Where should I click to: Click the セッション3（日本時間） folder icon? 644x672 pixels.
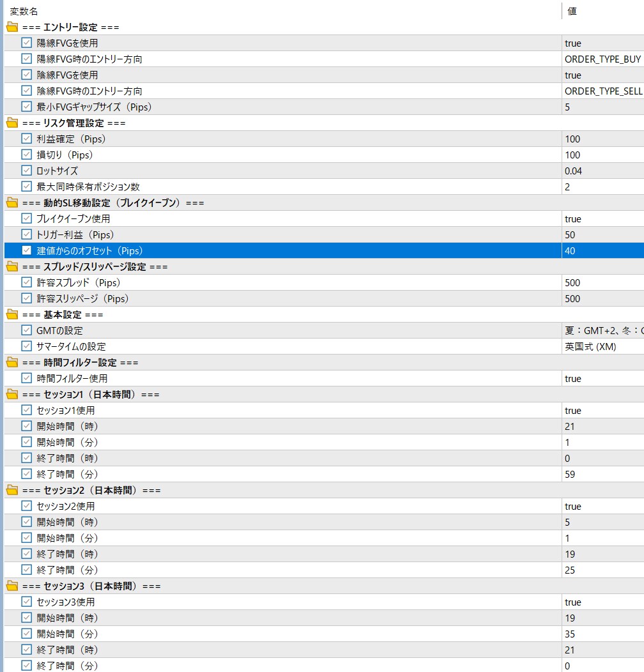(12, 586)
